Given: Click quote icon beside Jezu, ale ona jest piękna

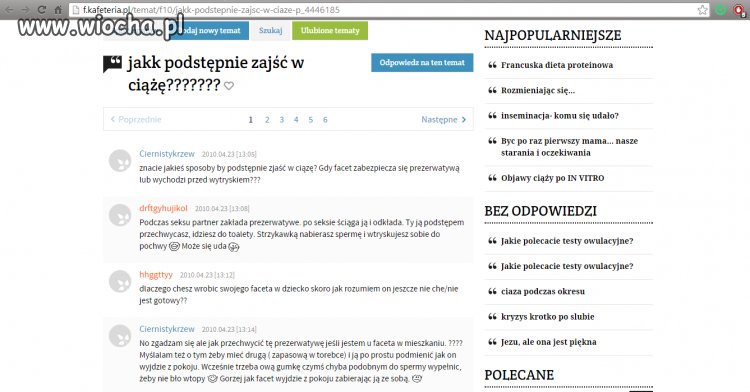Looking at the screenshot, I should 492,342.
